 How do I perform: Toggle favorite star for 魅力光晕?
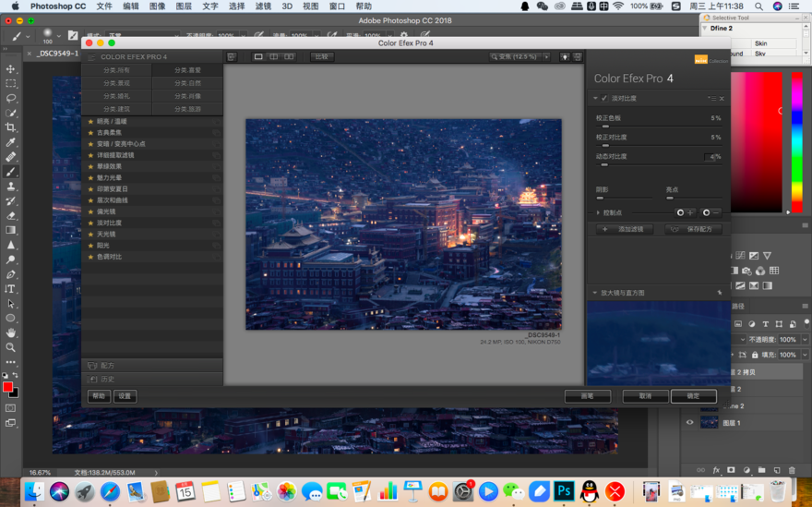click(x=90, y=178)
